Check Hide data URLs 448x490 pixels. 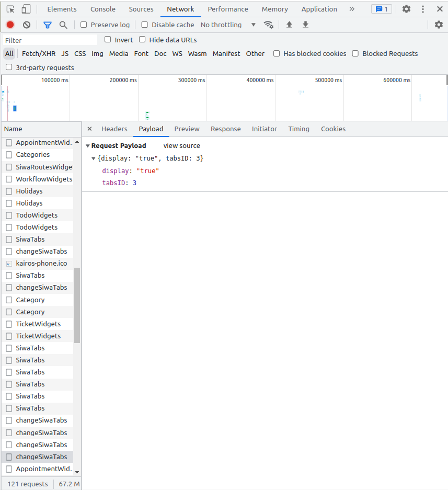(142, 39)
